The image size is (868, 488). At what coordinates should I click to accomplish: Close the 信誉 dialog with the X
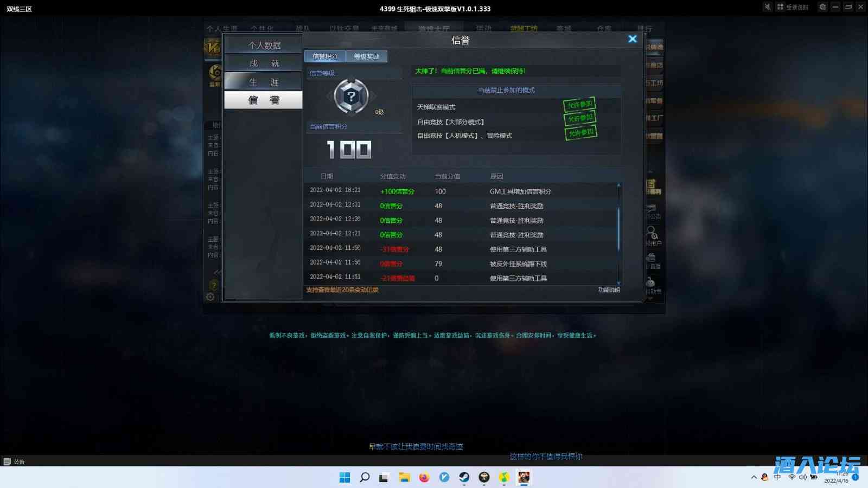pyautogui.click(x=632, y=39)
